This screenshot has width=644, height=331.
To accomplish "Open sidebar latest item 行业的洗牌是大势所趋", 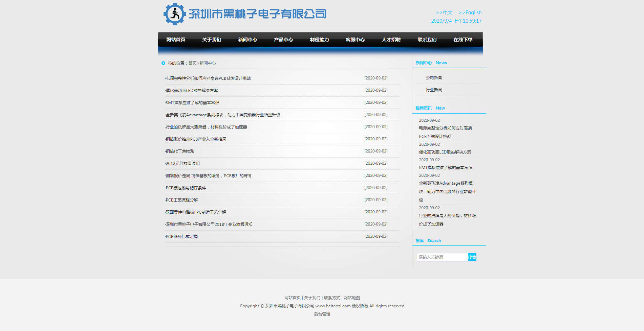I will (447, 220).
